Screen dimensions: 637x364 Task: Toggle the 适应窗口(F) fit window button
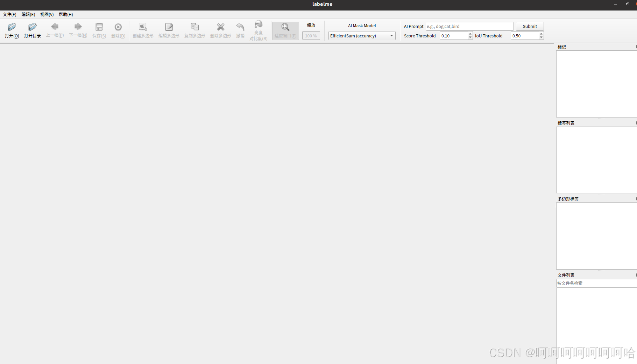coord(285,31)
